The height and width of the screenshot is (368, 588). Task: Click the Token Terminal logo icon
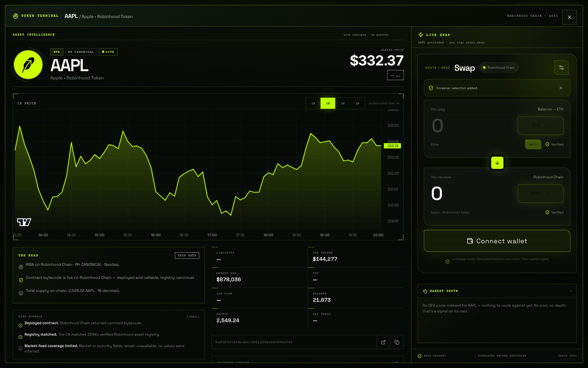pos(16,16)
